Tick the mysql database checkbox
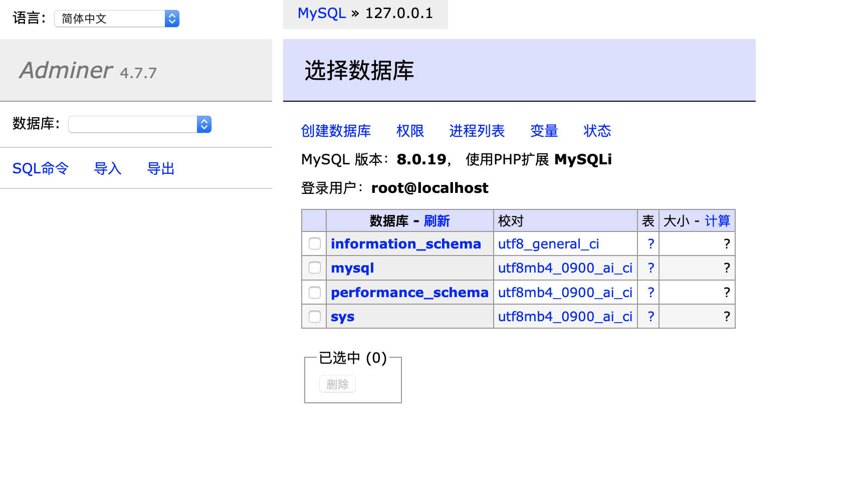Image resolution: width=868 pixels, height=486 pixels. point(315,268)
